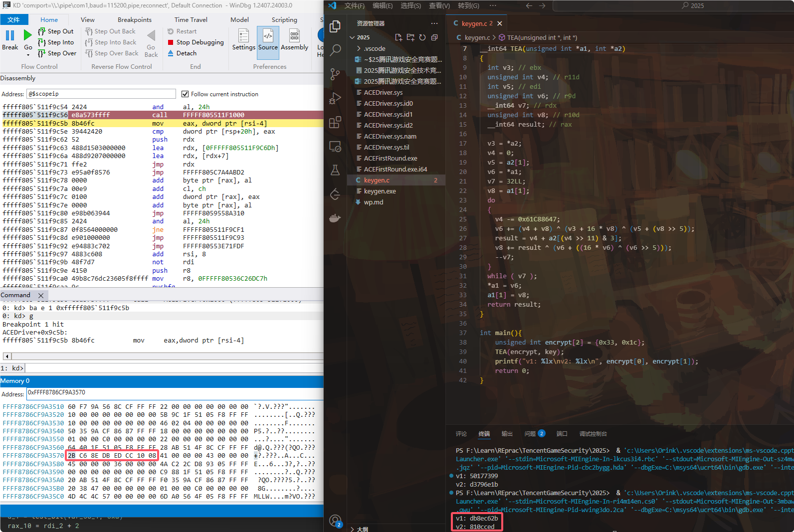Open the Time Travel ribbon tab
Screen dimensions: 794x532
(x=191, y=20)
